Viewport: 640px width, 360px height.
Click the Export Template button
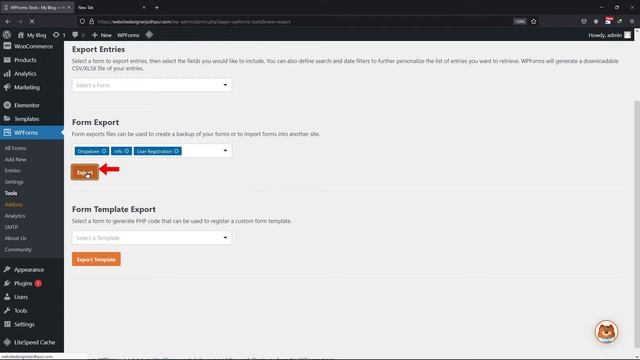96,259
